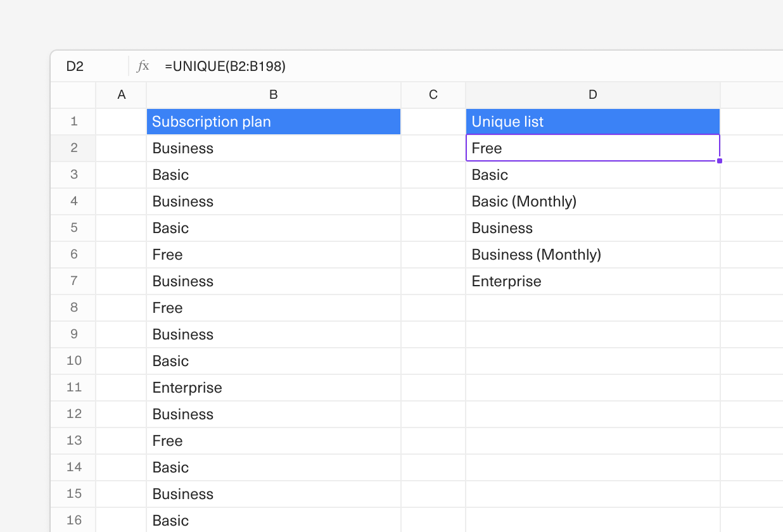Select row 16 header
Screen dimensions: 783x532
click(x=73, y=520)
